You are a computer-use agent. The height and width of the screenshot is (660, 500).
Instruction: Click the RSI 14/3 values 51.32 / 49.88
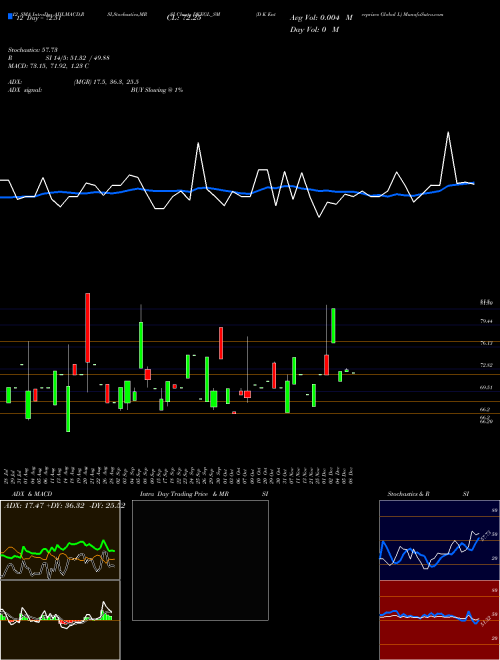point(78,58)
